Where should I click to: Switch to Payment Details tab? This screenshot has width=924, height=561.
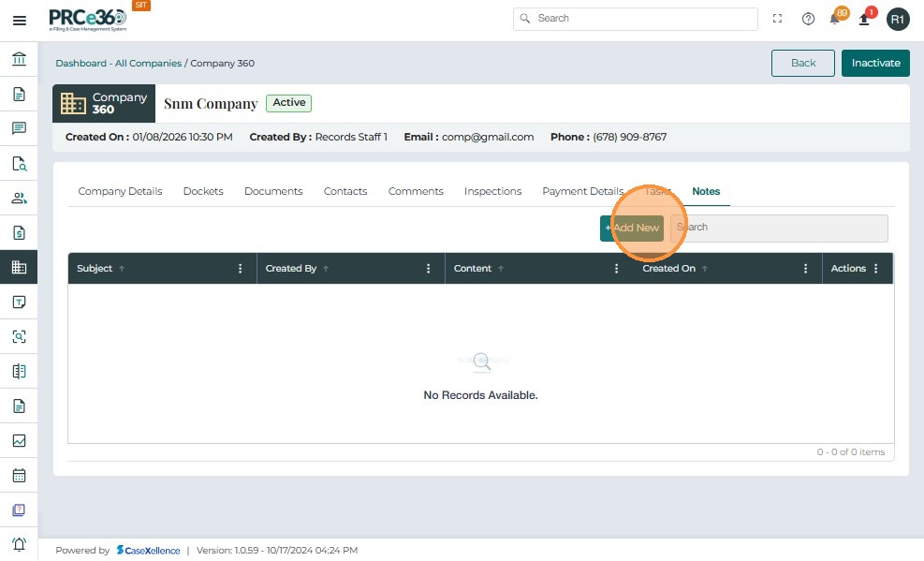click(583, 191)
